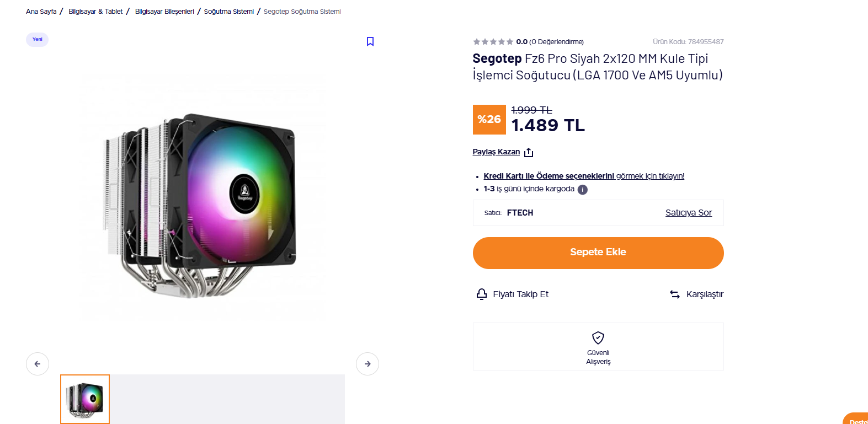Click the star rating display
The height and width of the screenshot is (424, 868).
point(493,42)
